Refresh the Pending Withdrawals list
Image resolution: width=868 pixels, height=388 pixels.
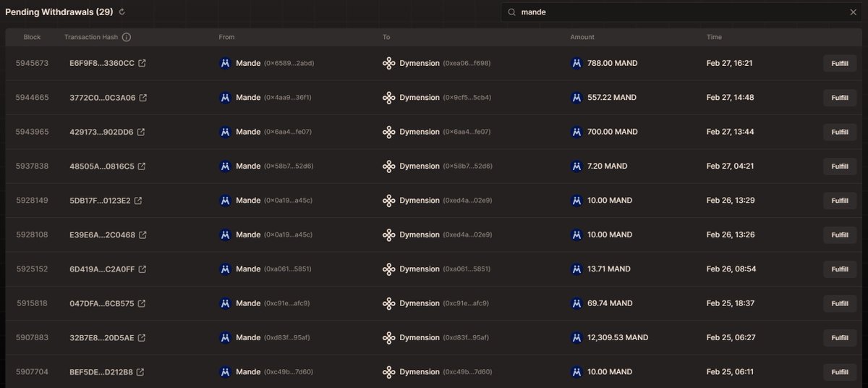(122, 12)
